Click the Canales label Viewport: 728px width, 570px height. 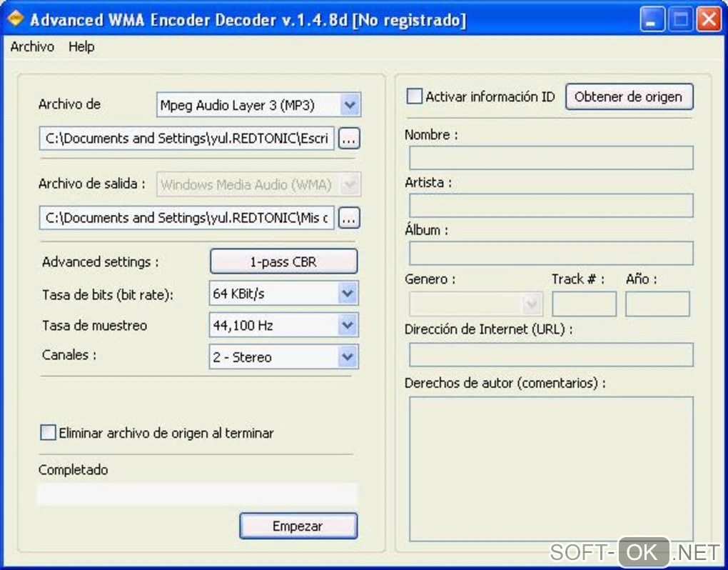point(69,355)
